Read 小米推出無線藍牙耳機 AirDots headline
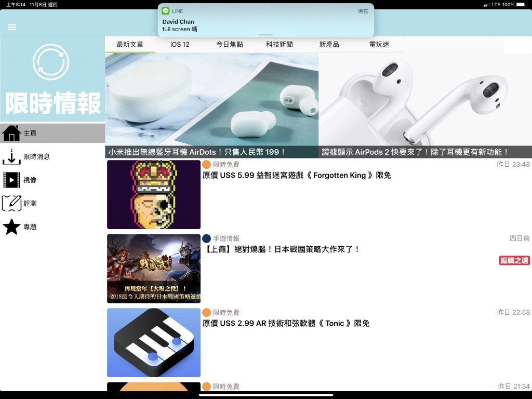Viewport: 532px width, 399px height. click(x=197, y=152)
